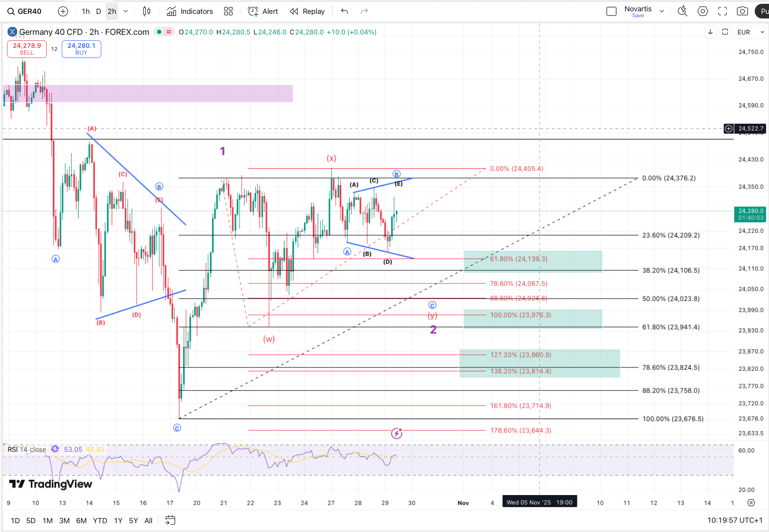Toggle the market status green dot indicator
Viewport: 769px width, 532px height.
[x=159, y=32]
